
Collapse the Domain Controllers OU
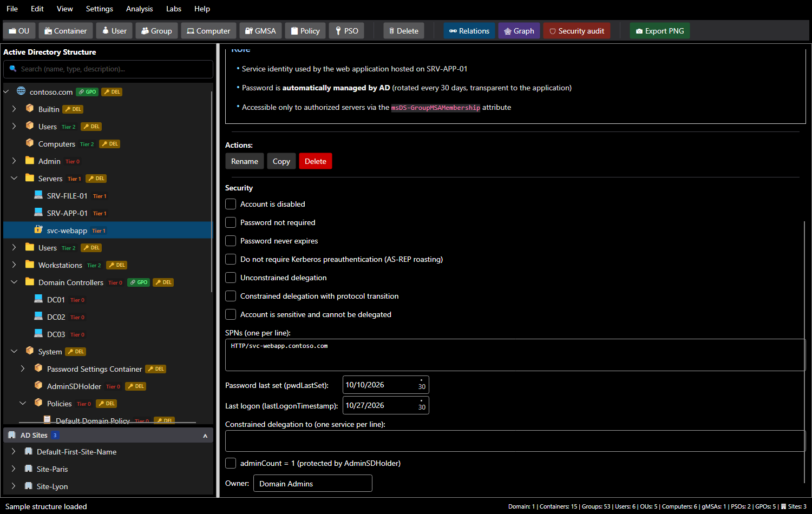tap(14, 282)
